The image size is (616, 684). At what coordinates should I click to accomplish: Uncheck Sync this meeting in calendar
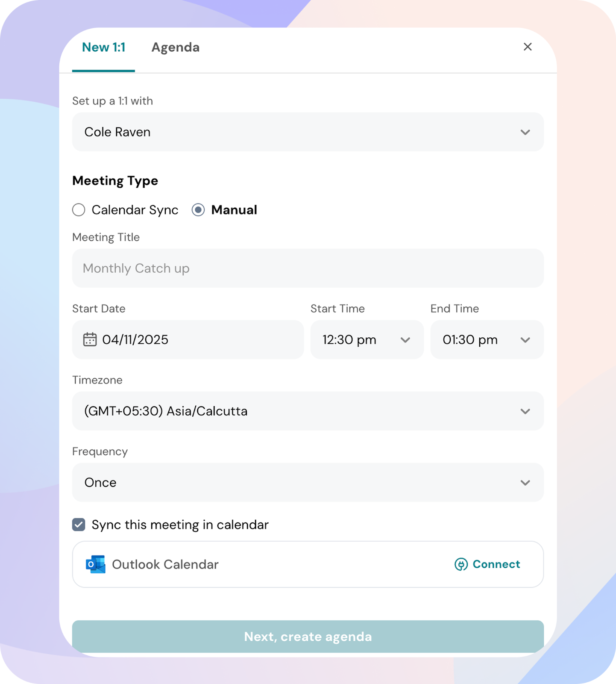tap(79, 525)
